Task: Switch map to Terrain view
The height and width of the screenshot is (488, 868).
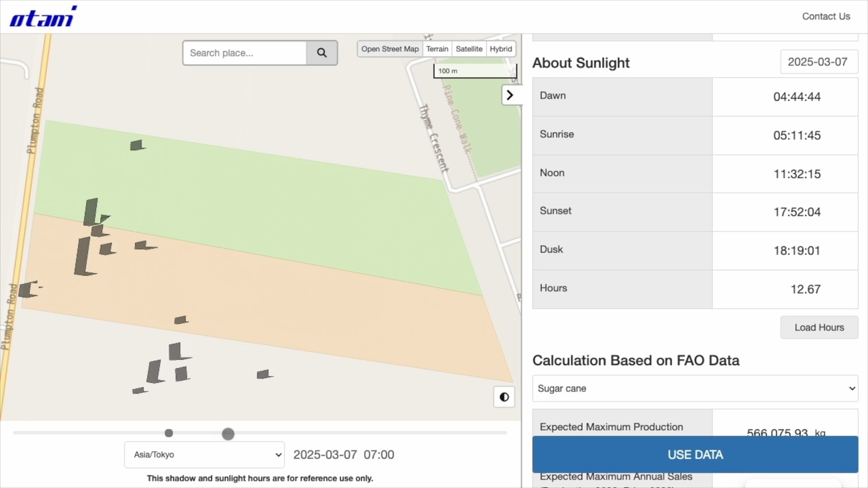Action: point(437,49)
